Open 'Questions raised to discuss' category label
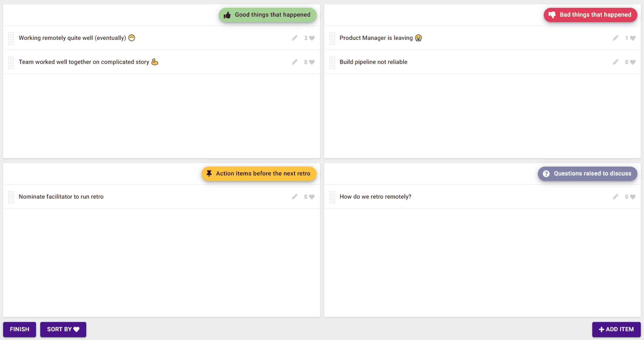This screenshot has height=340, width=644. 587,174
